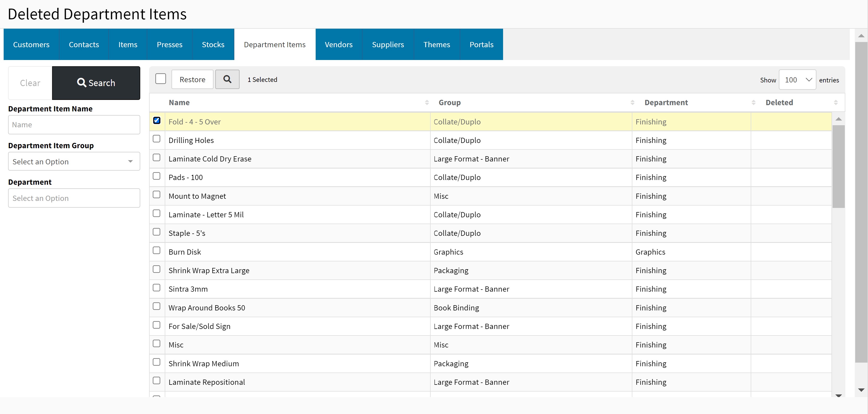Open the Customers tab
This screenshot has height=414, width=868.
click(31, 45)
